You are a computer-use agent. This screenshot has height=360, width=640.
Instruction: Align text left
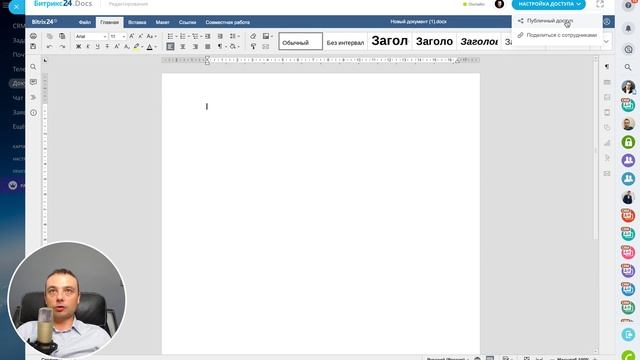[x=171, y=47]
